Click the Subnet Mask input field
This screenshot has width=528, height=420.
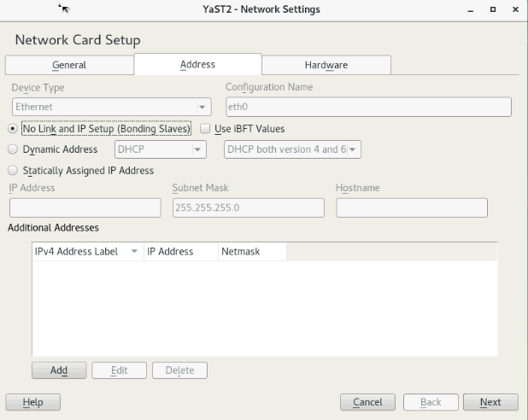tap(249, 207)
